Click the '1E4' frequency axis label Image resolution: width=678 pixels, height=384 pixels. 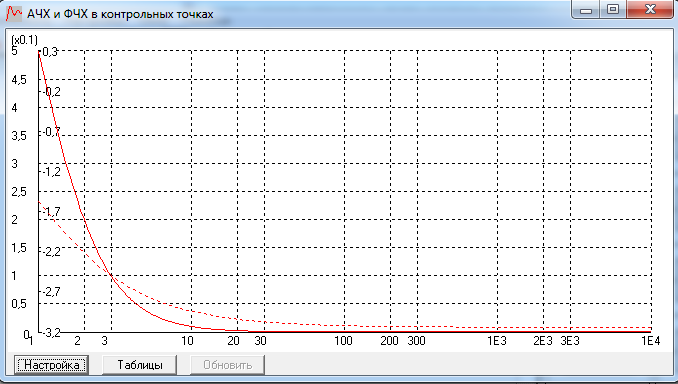tap(651, 341)
